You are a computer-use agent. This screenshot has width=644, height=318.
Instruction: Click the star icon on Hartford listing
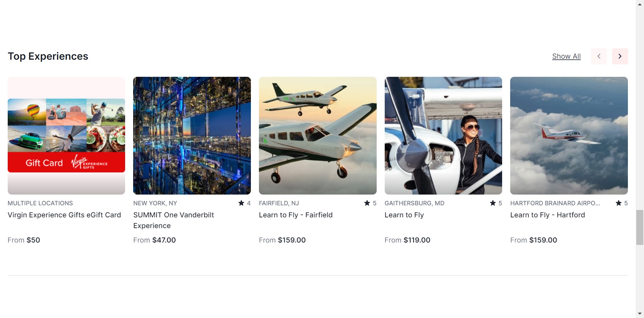click(619, 203)
